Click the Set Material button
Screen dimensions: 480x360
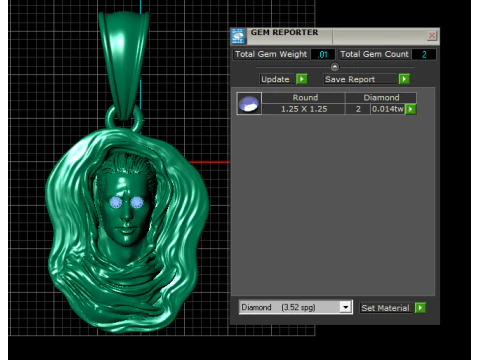(x=386, y=308)
